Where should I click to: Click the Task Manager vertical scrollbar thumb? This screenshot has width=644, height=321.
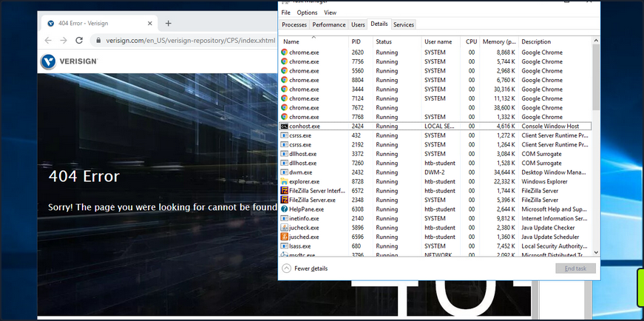pyautogui.click(x=596, y=76)
